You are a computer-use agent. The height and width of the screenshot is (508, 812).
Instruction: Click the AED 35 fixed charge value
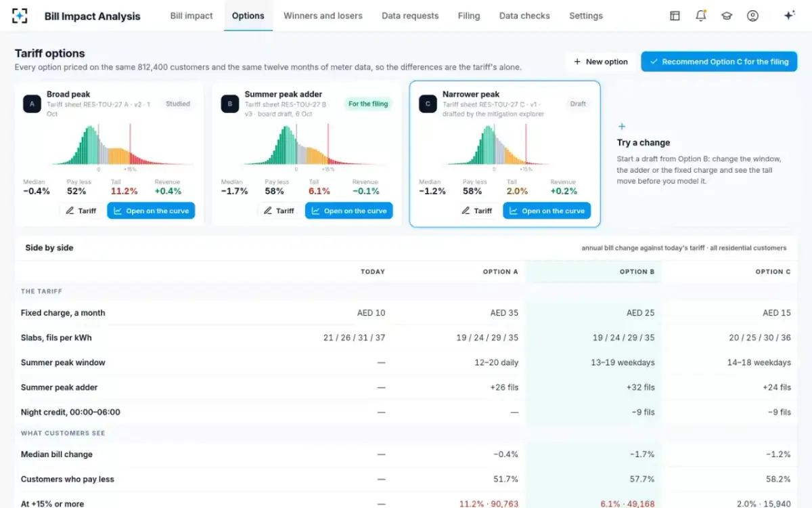point(504,313)
